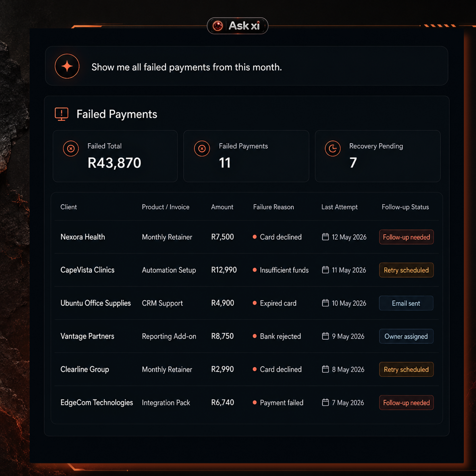Click calendar icon beside 7 May 2026
Screen dimensions: 476x476
click(326, 402)
